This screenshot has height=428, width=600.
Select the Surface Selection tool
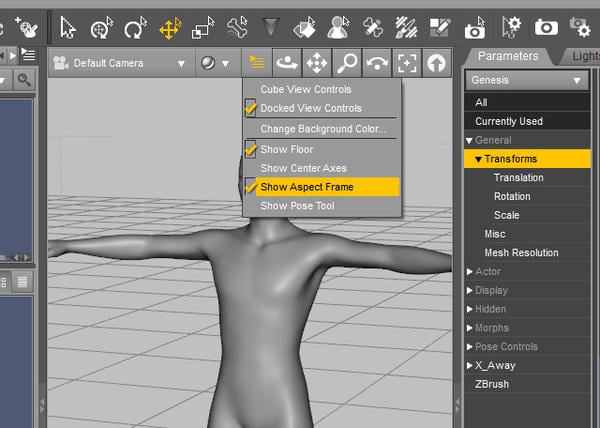305,28
